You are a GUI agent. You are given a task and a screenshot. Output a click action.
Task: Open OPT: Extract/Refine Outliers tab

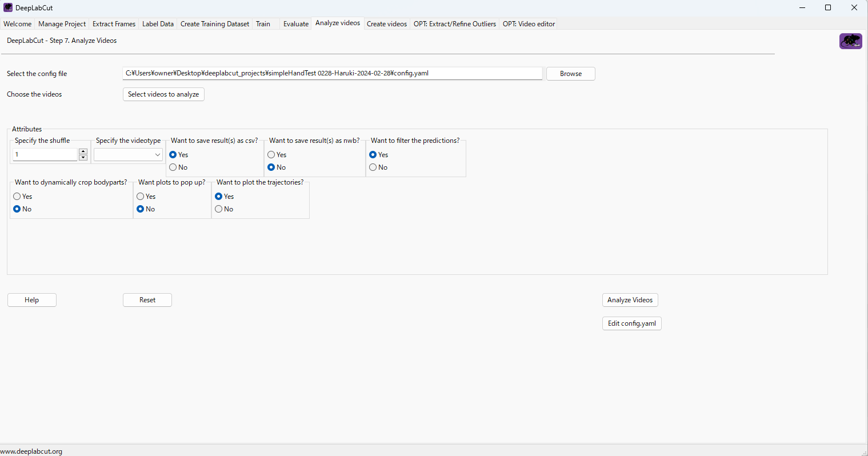coord(455,24)
